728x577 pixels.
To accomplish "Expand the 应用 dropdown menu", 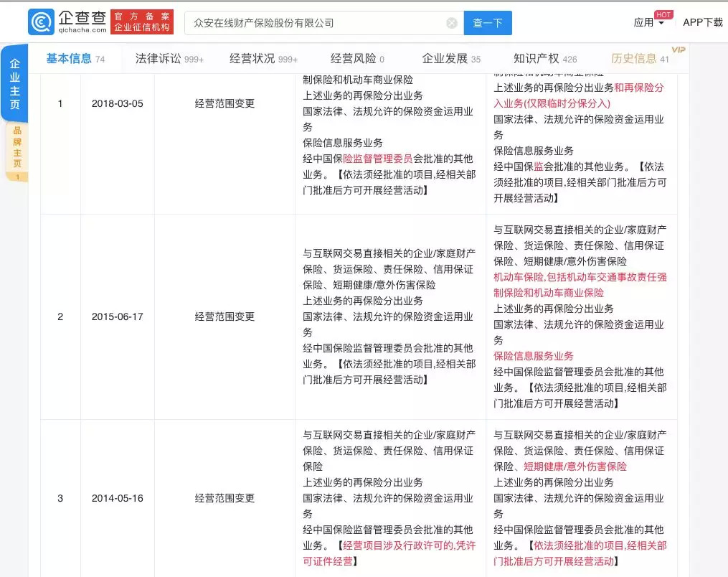I will click(648, 23).
